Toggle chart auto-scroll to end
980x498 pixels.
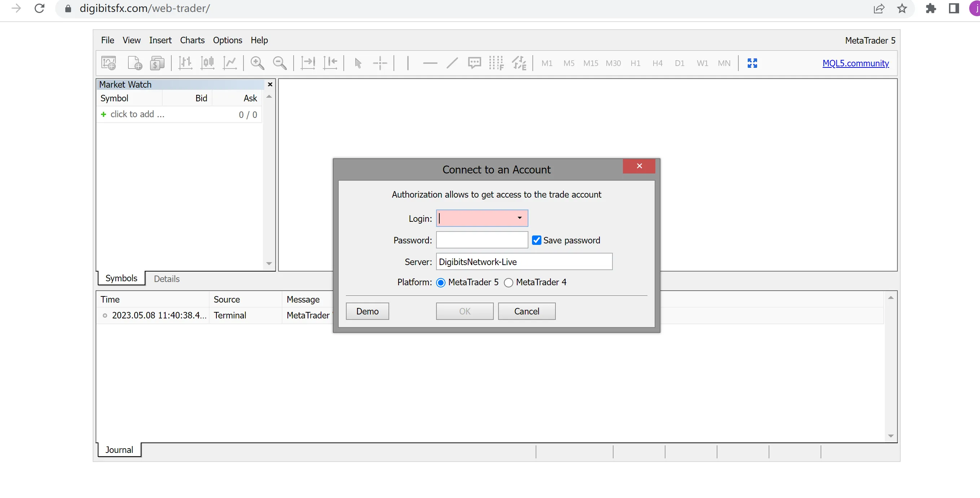(308, 63)
